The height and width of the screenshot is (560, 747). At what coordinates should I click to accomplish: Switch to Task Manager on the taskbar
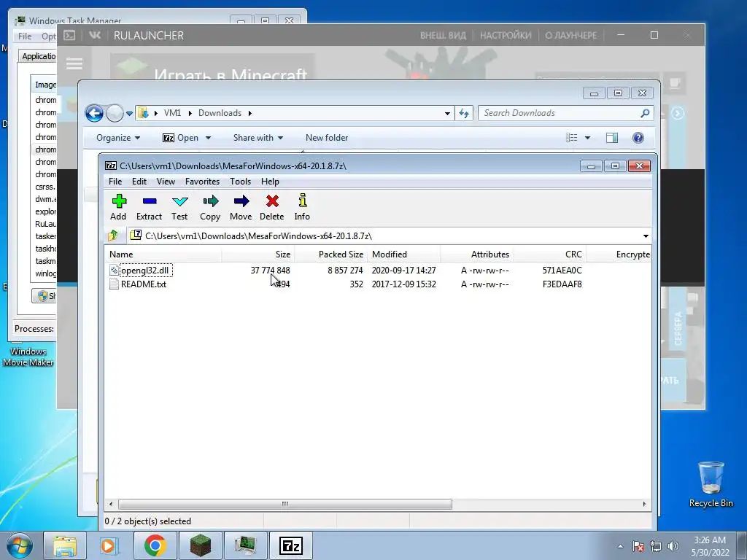coord(245,545)
